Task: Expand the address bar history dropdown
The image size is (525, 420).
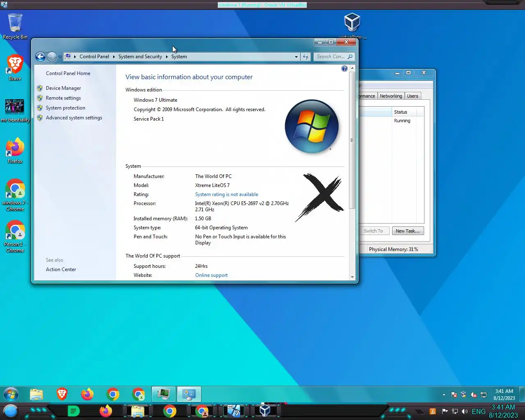Action: click(296, 57)
